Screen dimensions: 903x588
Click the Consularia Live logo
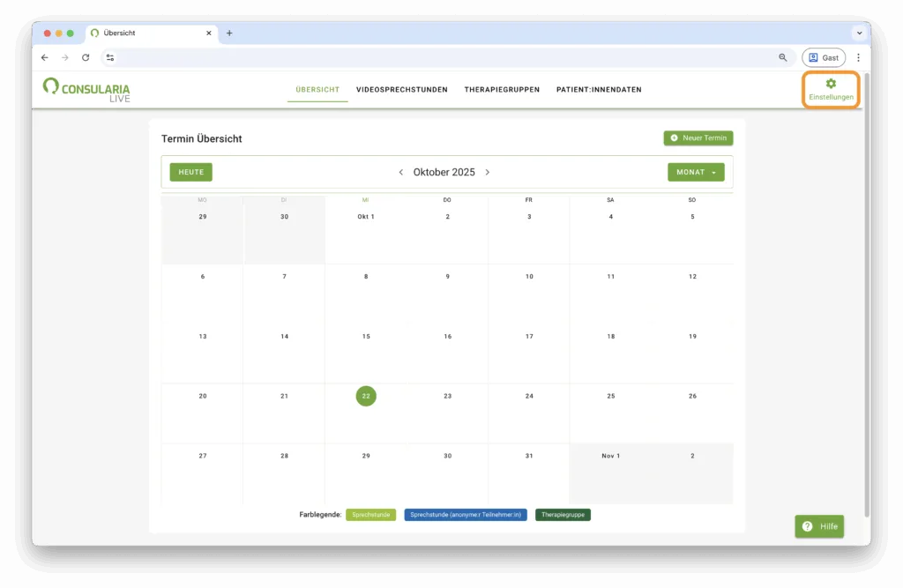pos(86,89)
